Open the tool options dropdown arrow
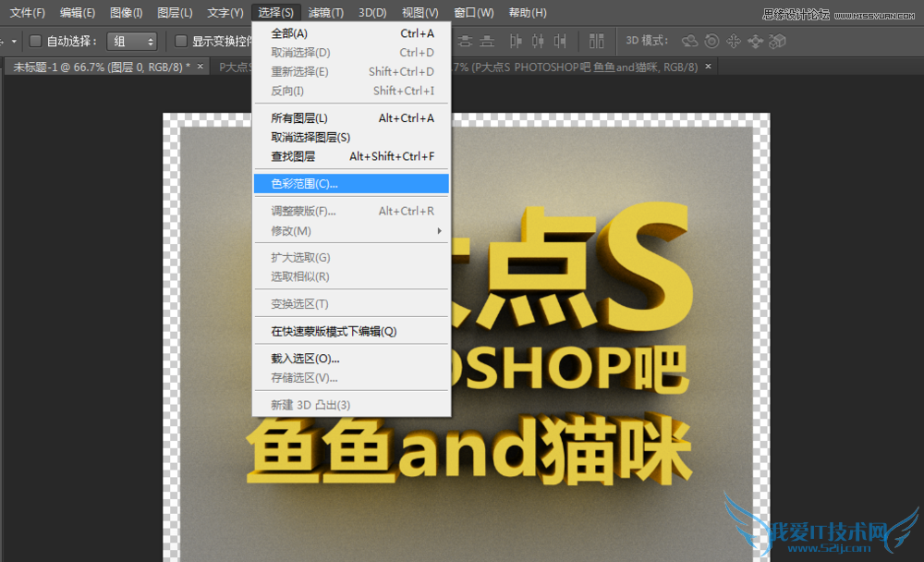The width and height of the screenshot is (924, 562). (13, 41)
